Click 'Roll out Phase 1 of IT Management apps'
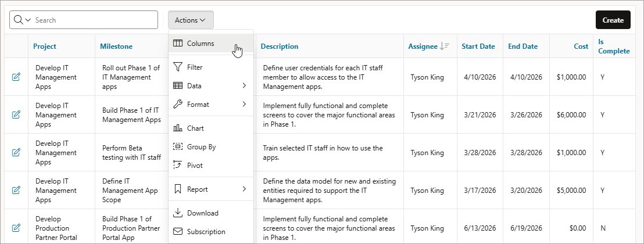This screenshot has width=644, height=244. click(131, 77)
